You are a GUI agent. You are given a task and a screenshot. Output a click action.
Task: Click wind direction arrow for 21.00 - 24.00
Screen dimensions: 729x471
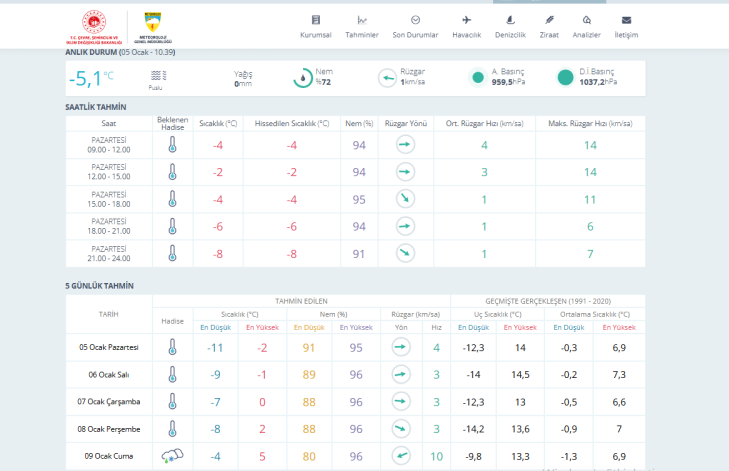[x=404, y=254]
